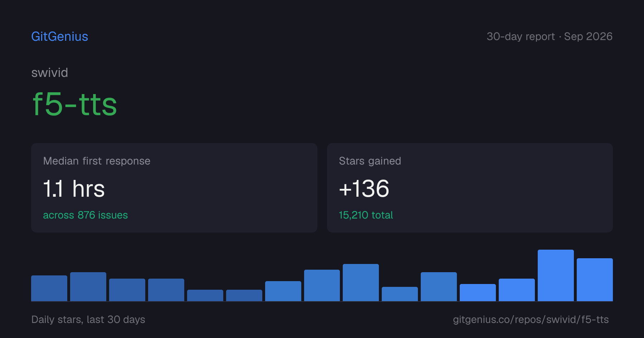
Task: Select the 1.1 hrs value
Action: click(x=74, y=188)
